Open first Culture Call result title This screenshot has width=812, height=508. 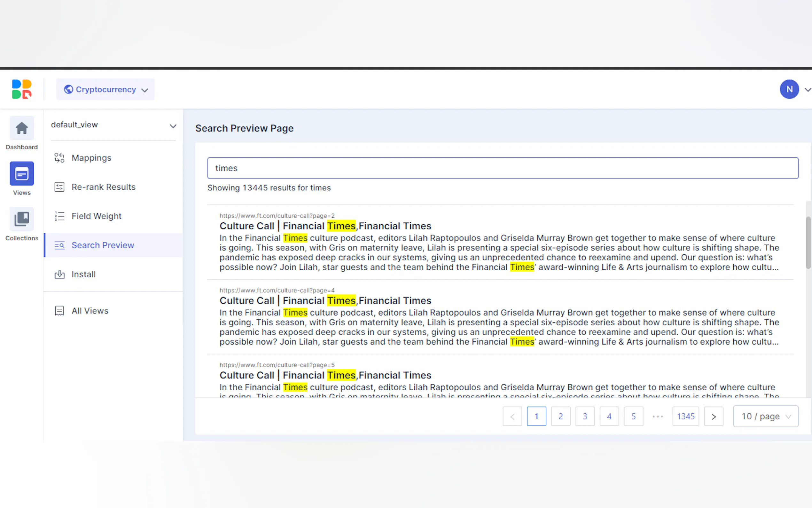(x=325, y=226)
